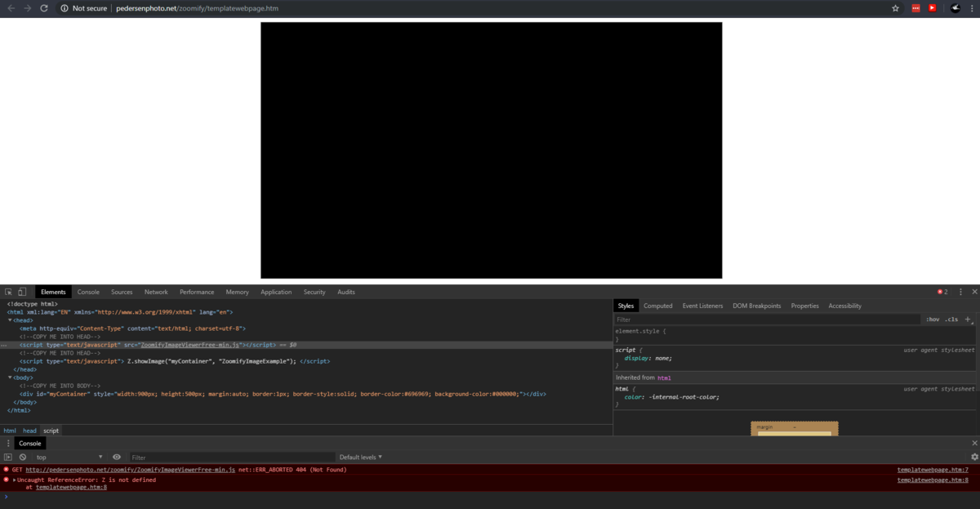Click the inherited-from html link

click(x=664, y=378)
